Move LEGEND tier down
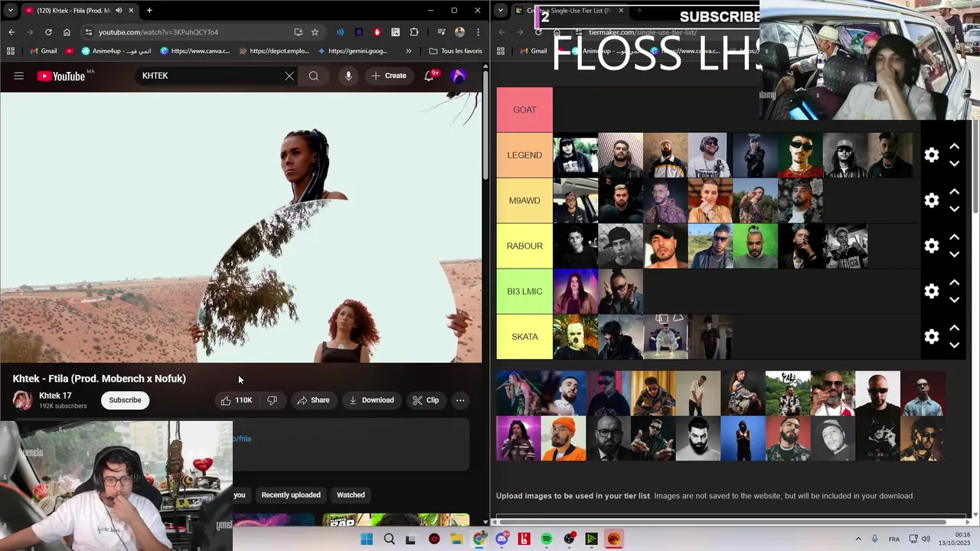This screenshot has width=980, height=551. tap(954, 164)
